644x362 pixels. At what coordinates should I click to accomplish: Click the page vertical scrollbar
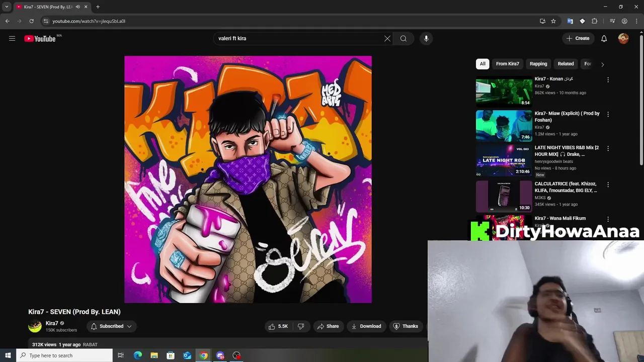(641, 101)
